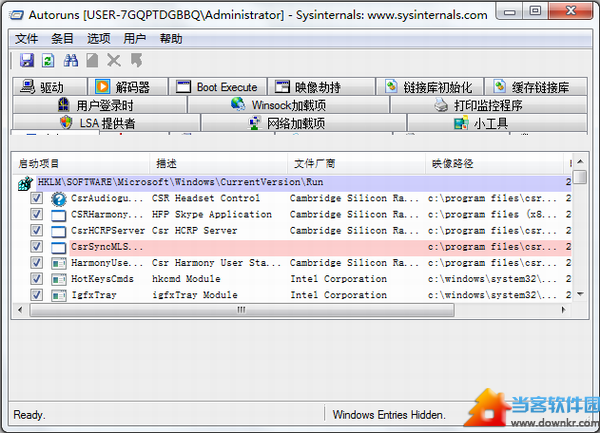Open the 选项 menu

point(99,39)
